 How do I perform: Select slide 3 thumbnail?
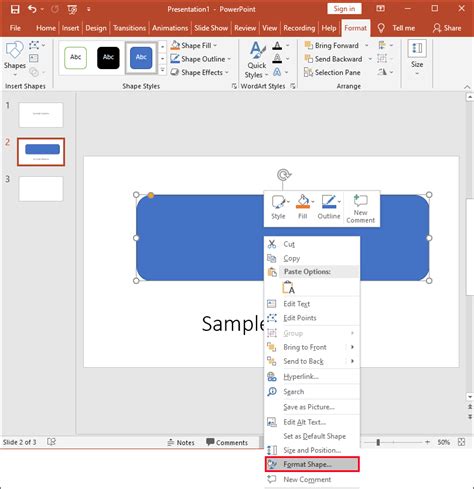pos(41,189)
